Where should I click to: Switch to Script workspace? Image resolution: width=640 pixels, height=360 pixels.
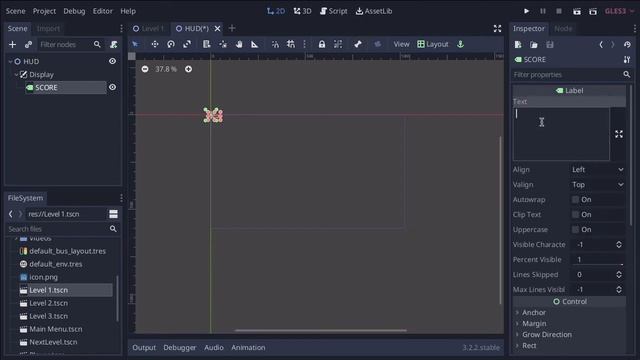coord(333,11)
